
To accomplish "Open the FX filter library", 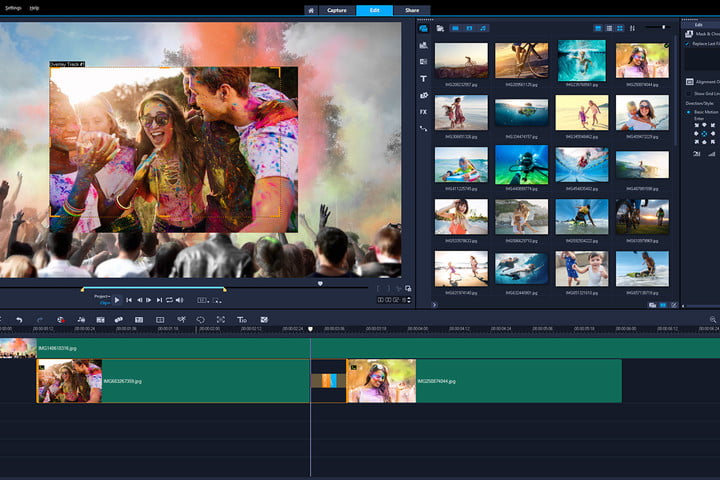I will click(423, 112).
